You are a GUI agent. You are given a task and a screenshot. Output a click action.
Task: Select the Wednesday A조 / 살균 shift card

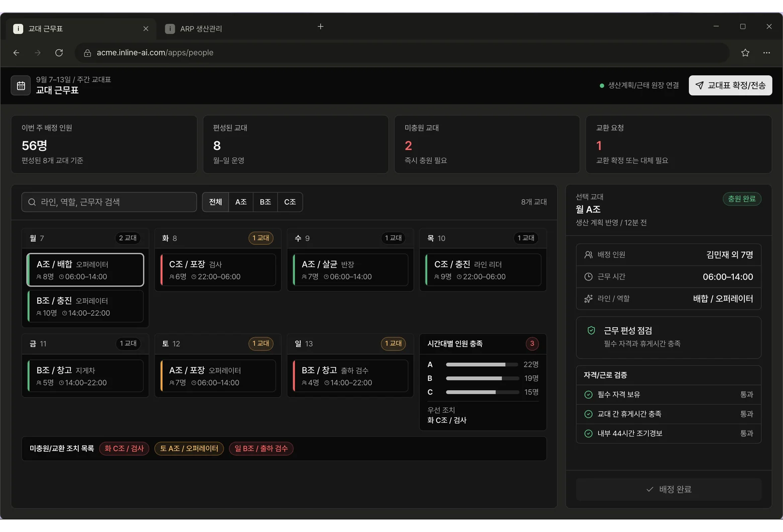(350, 270)
